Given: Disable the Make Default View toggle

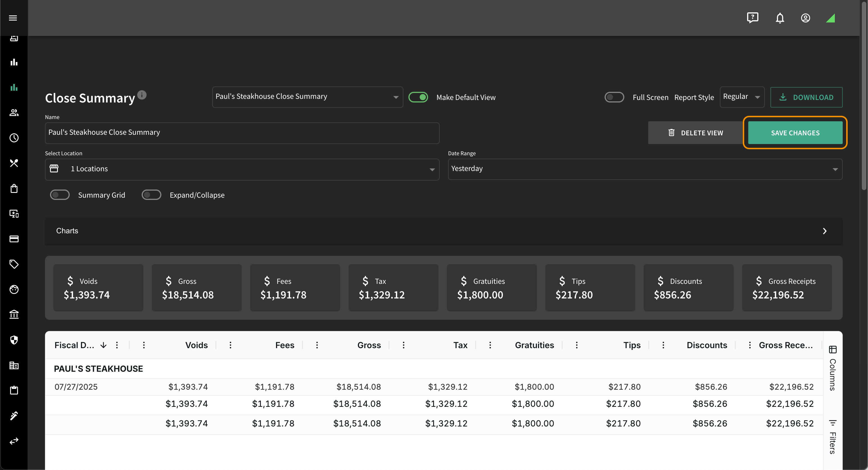Looking at the screenshot, I should click(418, 97).
